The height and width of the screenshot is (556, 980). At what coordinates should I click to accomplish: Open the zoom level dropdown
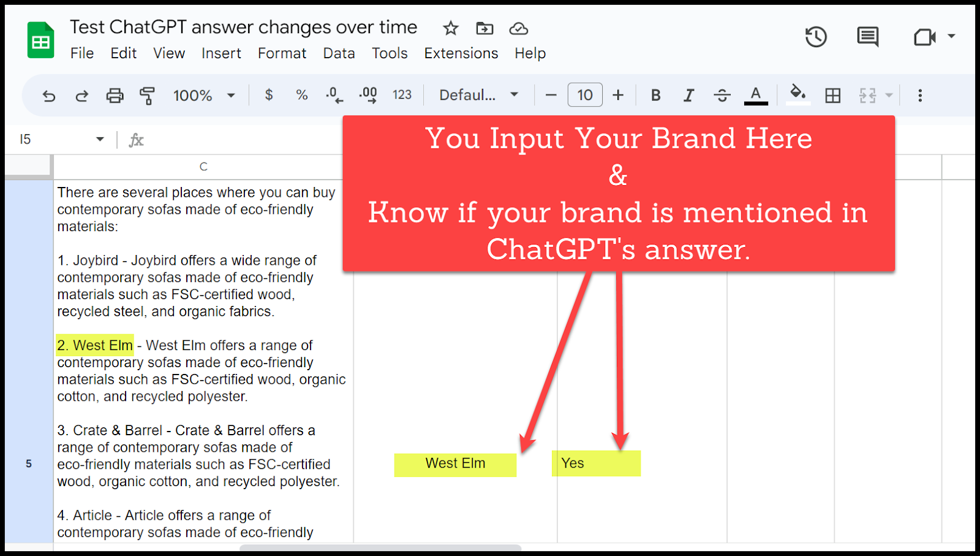[204, 95]
